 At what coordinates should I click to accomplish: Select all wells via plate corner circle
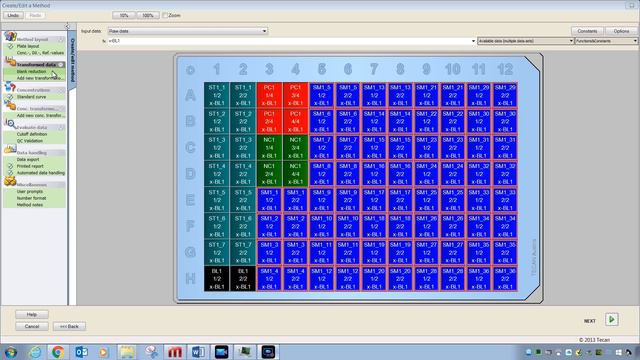click(190, 70)
